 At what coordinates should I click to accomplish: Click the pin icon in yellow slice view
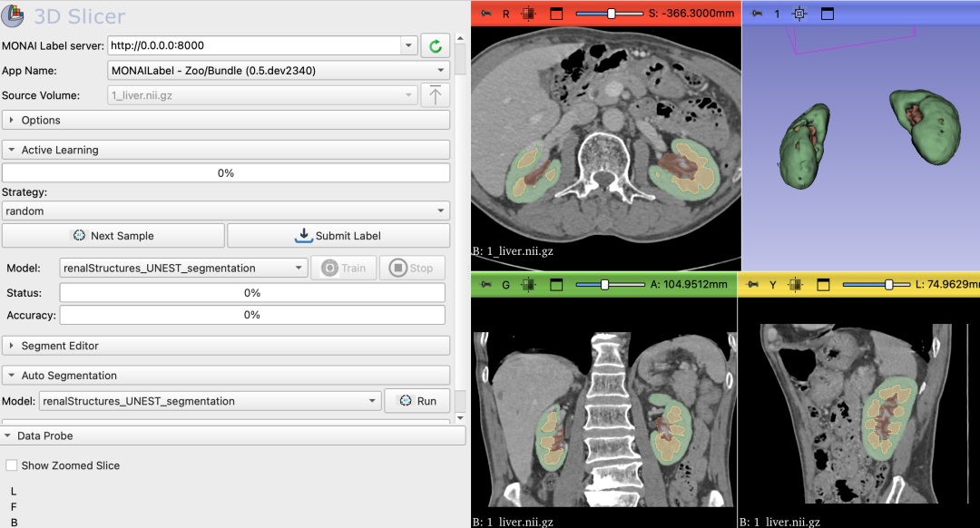pyautogui.click(x=752, y=284)
